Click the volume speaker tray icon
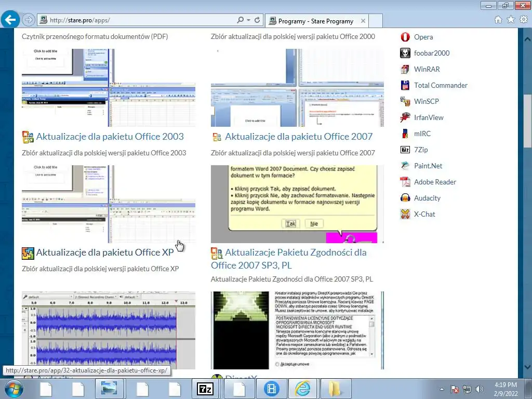The height and width of the screenshot is (399, 532). click(480, 389)
